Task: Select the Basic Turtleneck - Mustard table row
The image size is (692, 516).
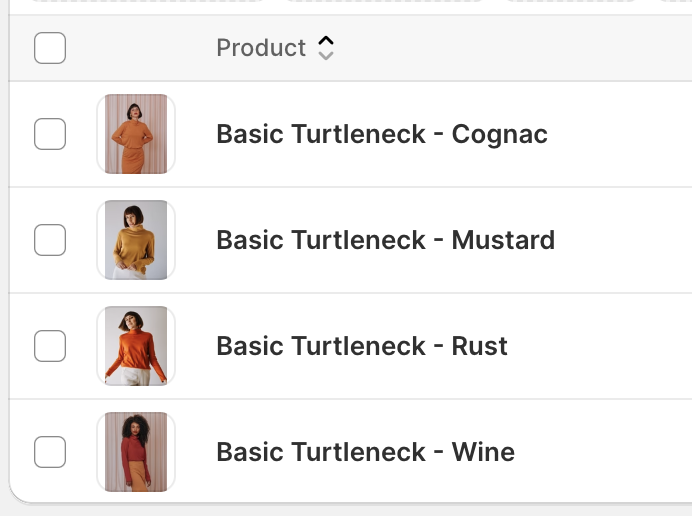Action: pyautogui.click(x=350, y=240)
